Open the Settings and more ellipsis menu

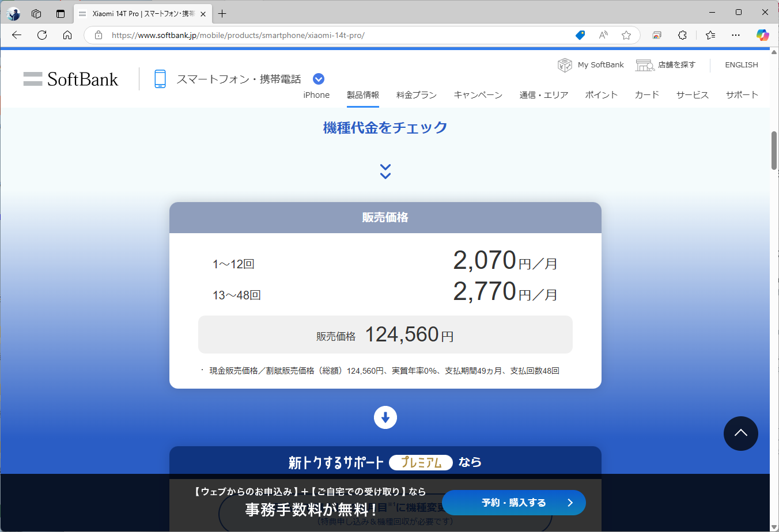pyautogui.click(x=736, y=35)
